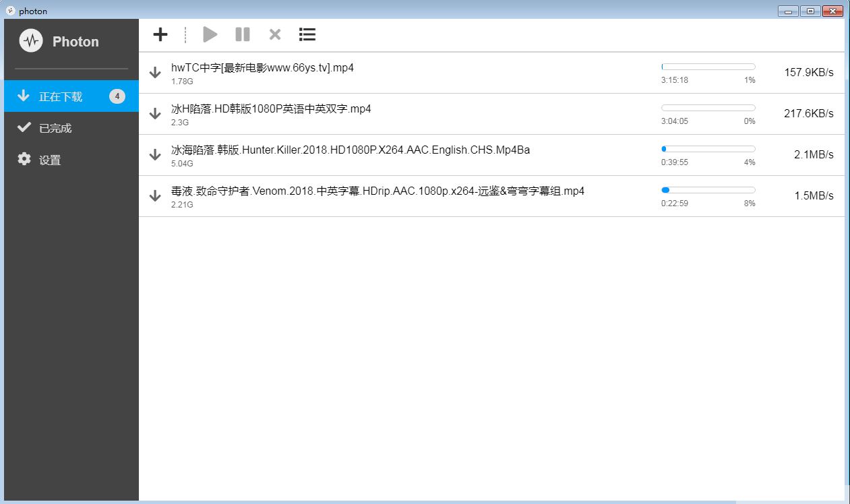This screenshot has width=850, height=504.
Task: Pause downloads with the pause icon
Action: (x=243, y=34)
